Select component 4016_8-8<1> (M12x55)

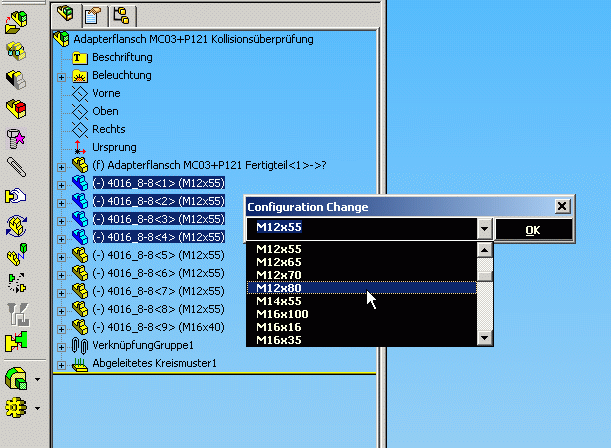[159, 183]
